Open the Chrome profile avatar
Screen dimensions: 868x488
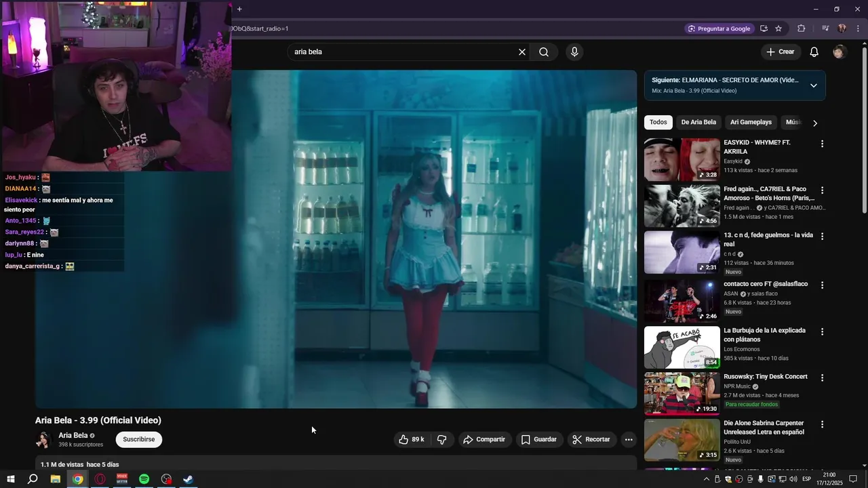[842, 28]
